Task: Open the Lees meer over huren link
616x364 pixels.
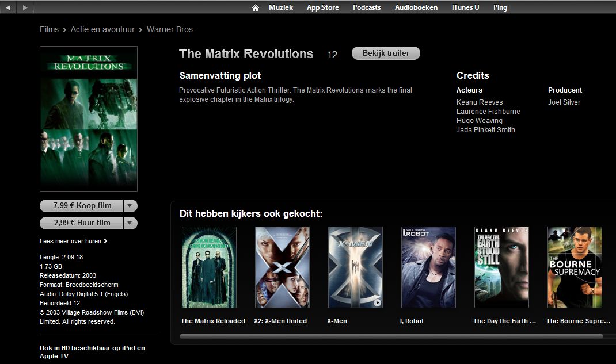Action: 74,241
